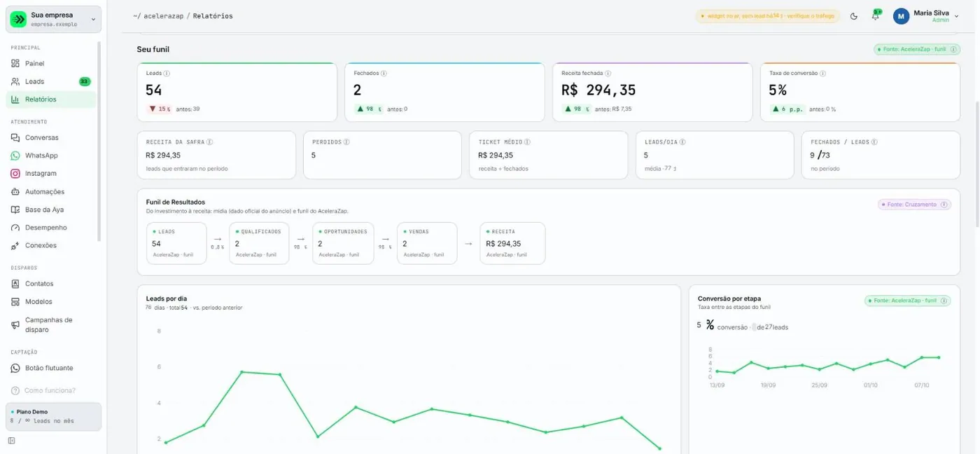This screenshot has height=454, width=980.
Task: Open Contatos under Disparos
Action: pos(51,284)
